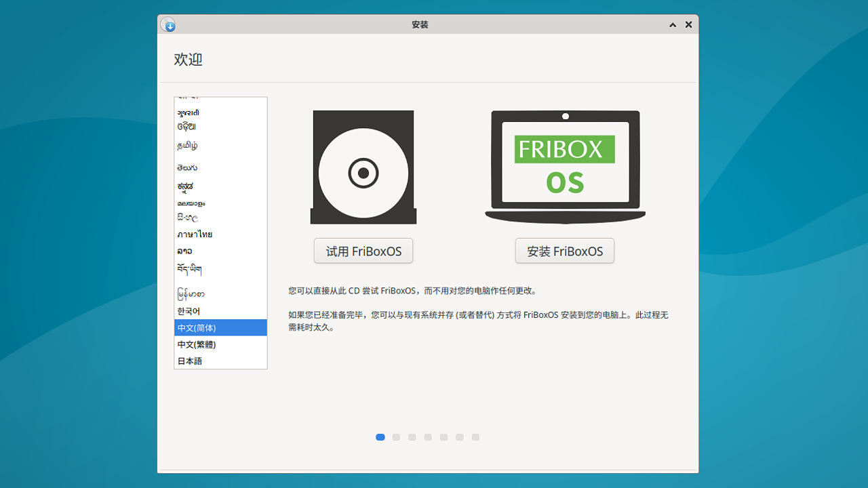The image size is (868, 488).
Task: Select മലയാളം in the language list
Action: [x=220, y=203]
